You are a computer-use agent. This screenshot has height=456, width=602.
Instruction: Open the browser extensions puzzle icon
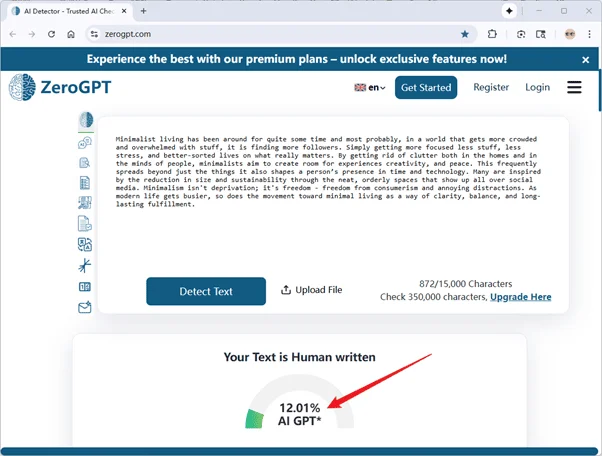coord(492,34)
